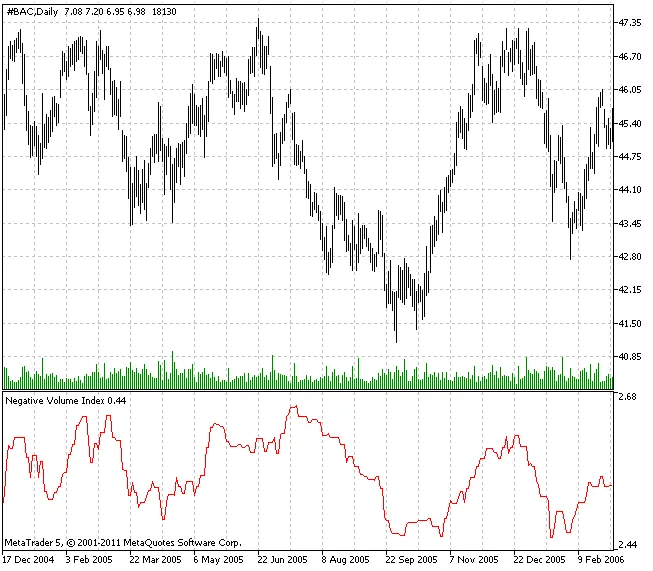653x571 pixels.
Task: Click the 40.85 price axis label
Action: point(630,357)
